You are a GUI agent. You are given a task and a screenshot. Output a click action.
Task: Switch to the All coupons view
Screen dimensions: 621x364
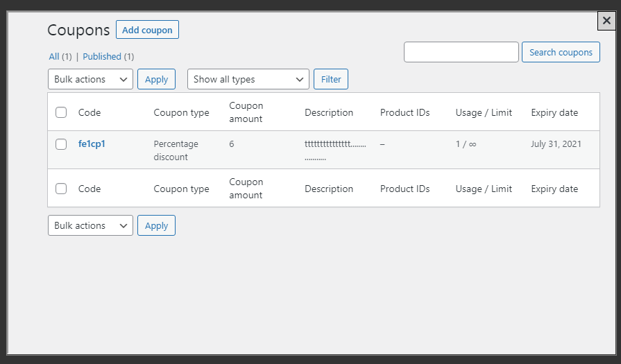pos(54,57)
